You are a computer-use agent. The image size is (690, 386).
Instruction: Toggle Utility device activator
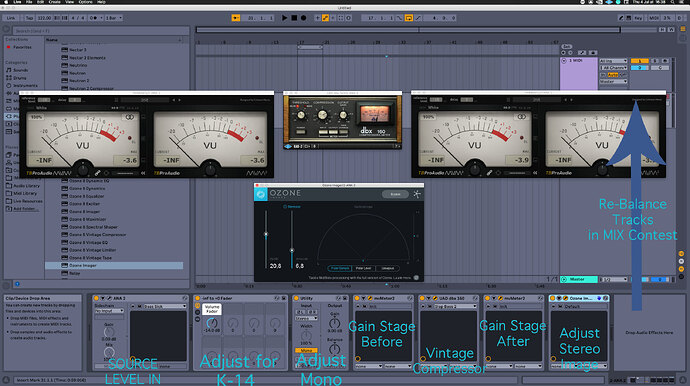coord(296,298)
